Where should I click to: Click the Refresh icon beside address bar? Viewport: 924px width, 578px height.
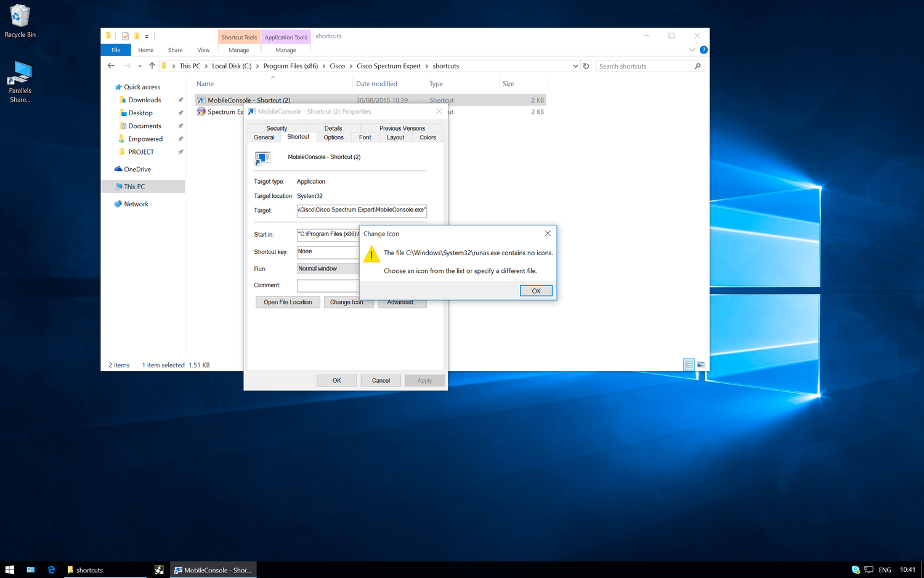(586, 66)
